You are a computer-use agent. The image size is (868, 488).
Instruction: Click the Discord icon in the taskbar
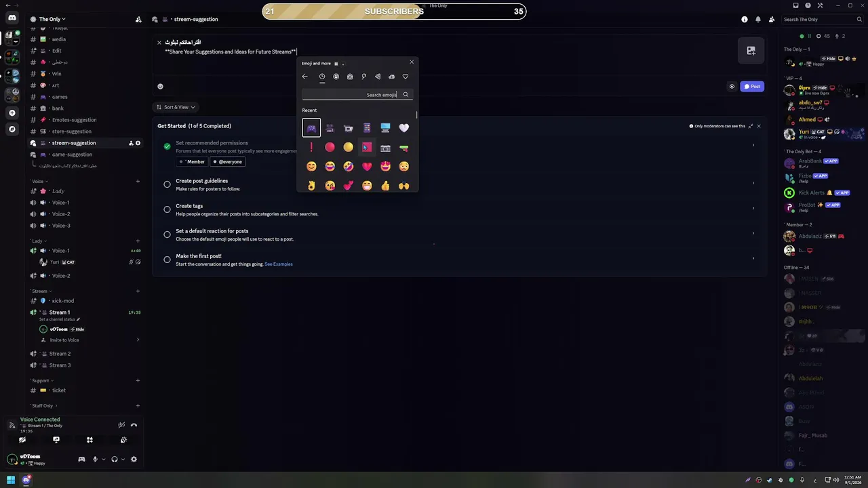[x=26, y=480]
